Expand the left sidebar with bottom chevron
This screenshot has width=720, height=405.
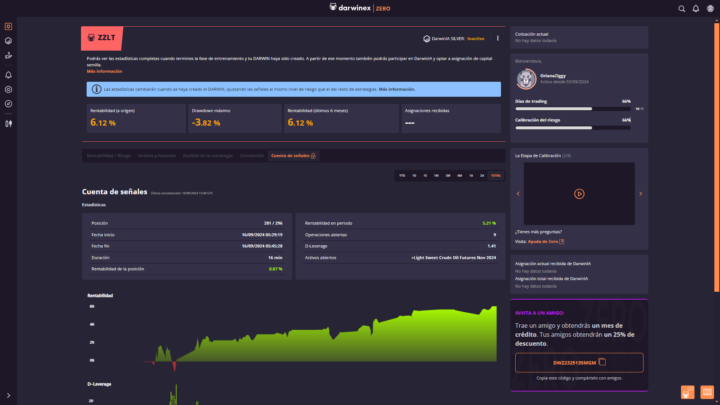[8, 395]
